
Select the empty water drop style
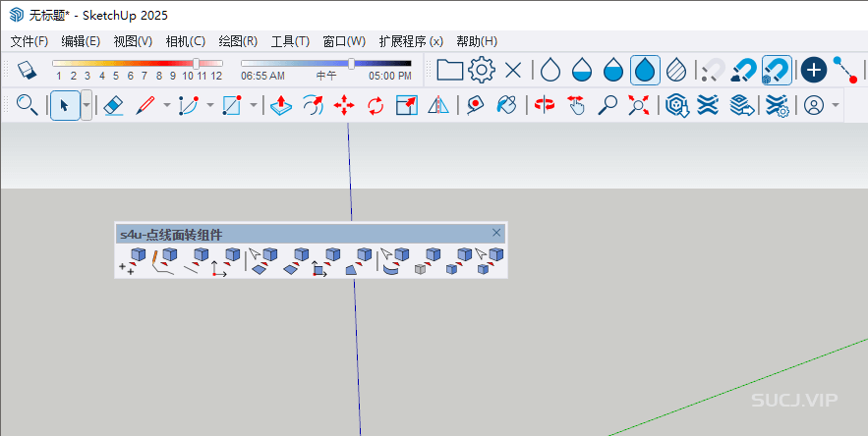click(x=550, y=70)
